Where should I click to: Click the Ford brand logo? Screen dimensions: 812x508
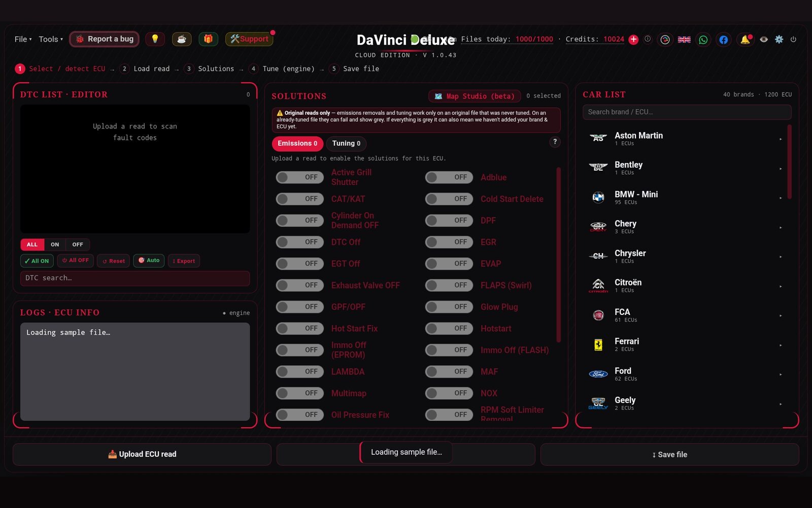[x=598, y=374]
